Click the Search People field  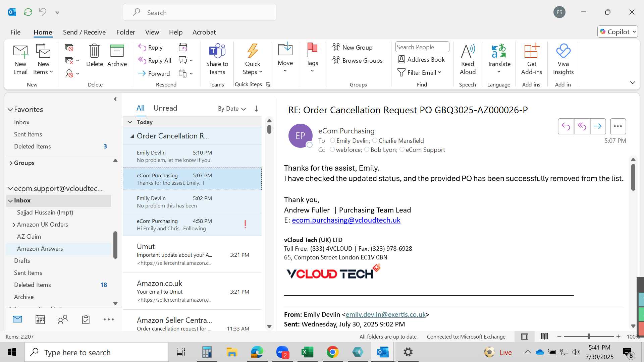[422, 47]
